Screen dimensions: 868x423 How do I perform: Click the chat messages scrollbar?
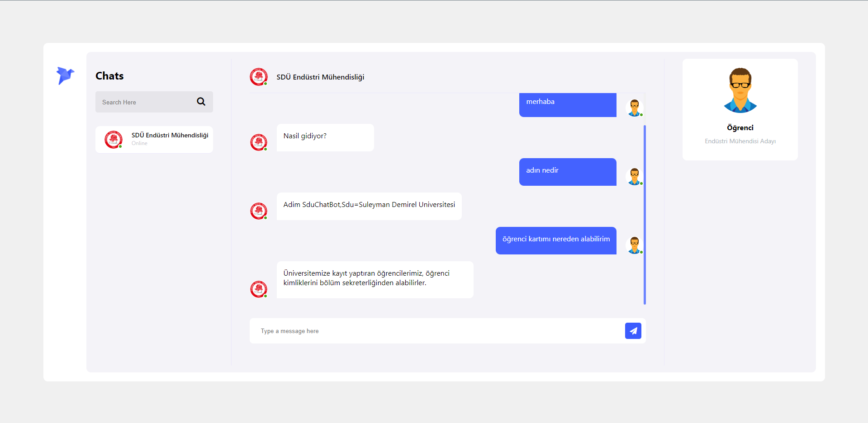pyautogui.click(x=645, y=215)
